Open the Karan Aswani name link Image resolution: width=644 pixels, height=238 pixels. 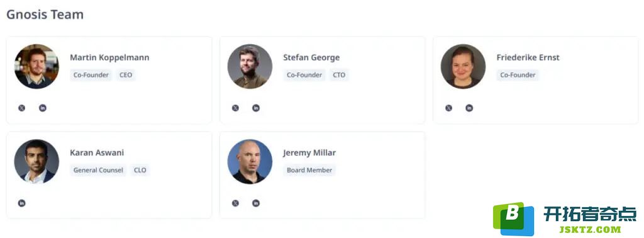[x=97, y=152]
